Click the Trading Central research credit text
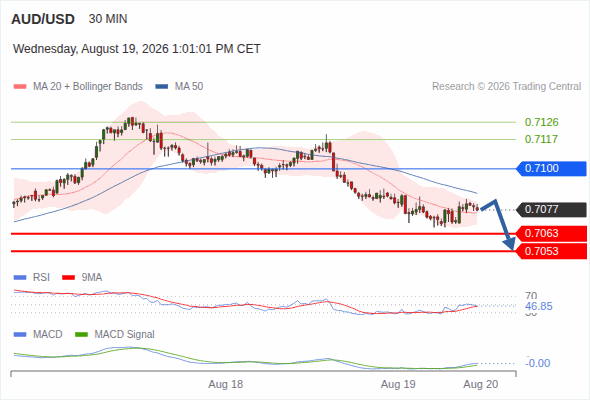Image resolution: width=590 pixels, height=400 pixels. [506, 87]
